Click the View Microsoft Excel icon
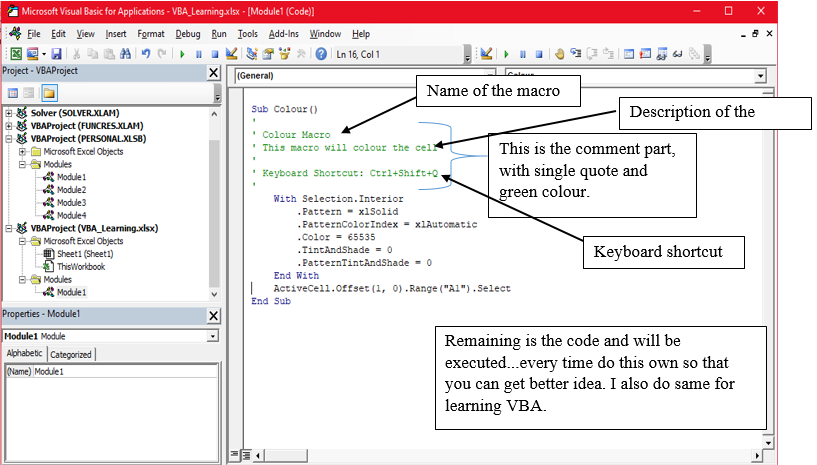 tap(16, 54)
